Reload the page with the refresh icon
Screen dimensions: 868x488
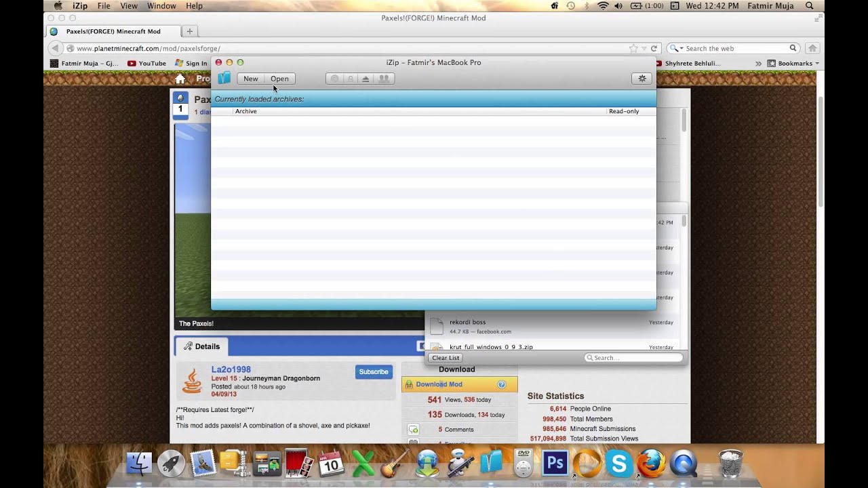(x=654, y=49)
